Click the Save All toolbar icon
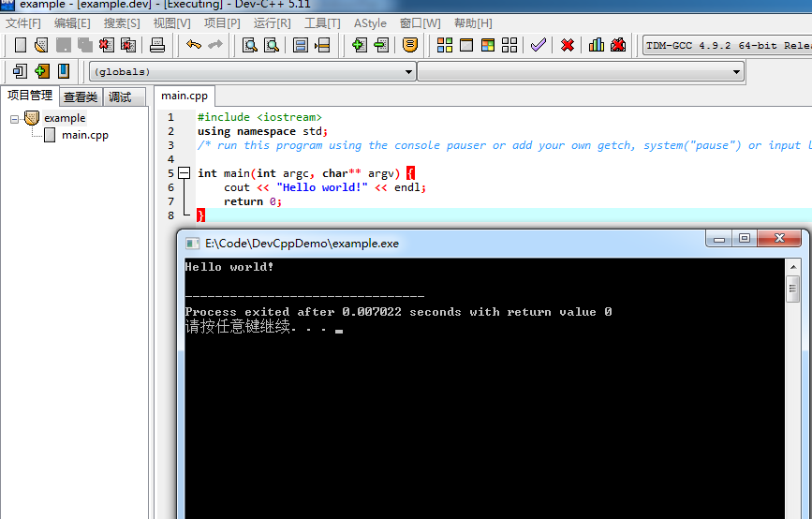 coord(85,45)
